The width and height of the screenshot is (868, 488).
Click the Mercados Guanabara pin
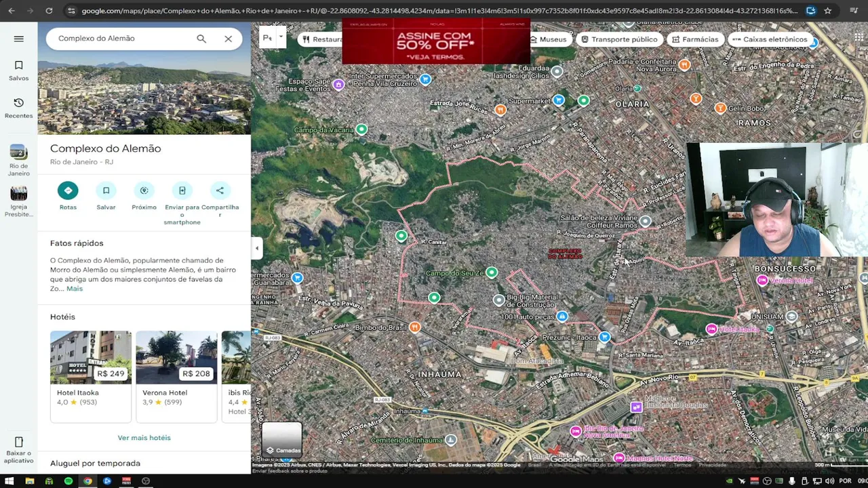[297, 278]
